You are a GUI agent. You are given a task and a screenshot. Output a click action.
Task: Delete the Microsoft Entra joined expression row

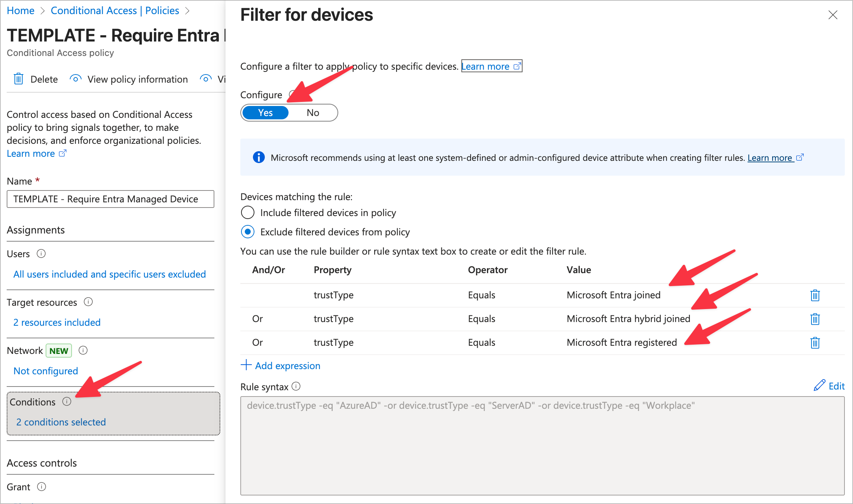pos(815,295)
